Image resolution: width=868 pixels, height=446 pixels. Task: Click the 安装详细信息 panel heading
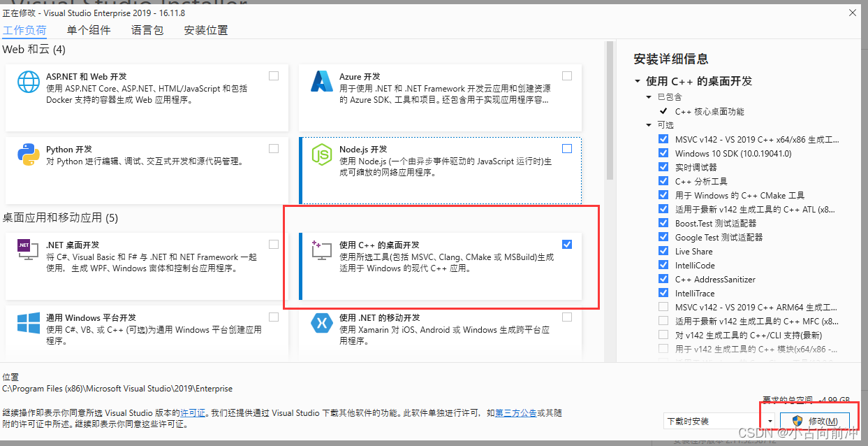[x=670, y=59]
